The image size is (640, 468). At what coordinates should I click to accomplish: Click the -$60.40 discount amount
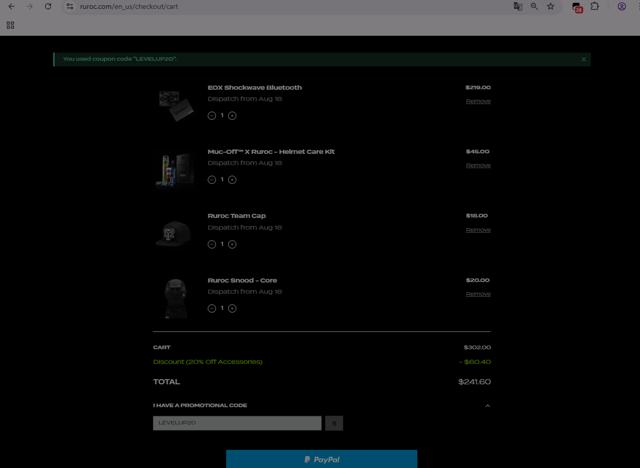coord(475,362)
